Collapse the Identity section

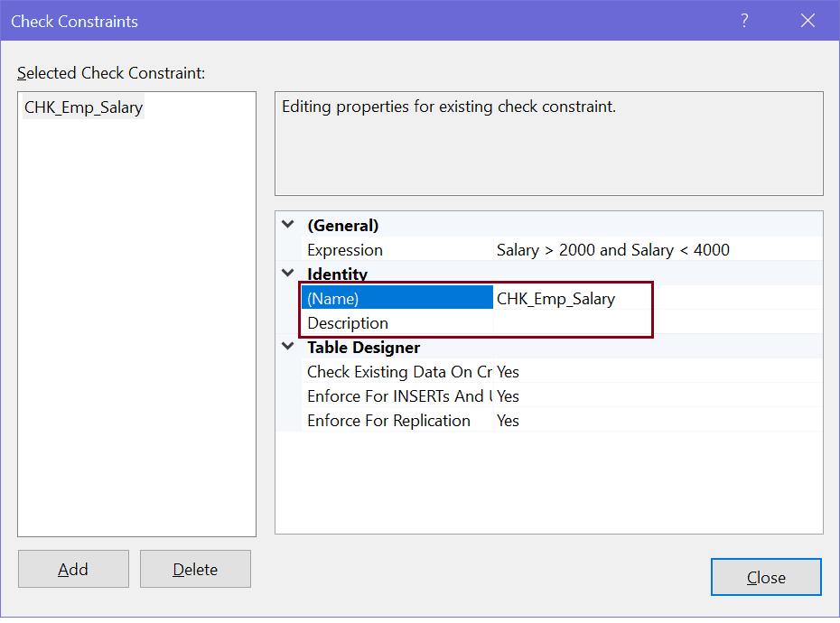click(287, 274)
